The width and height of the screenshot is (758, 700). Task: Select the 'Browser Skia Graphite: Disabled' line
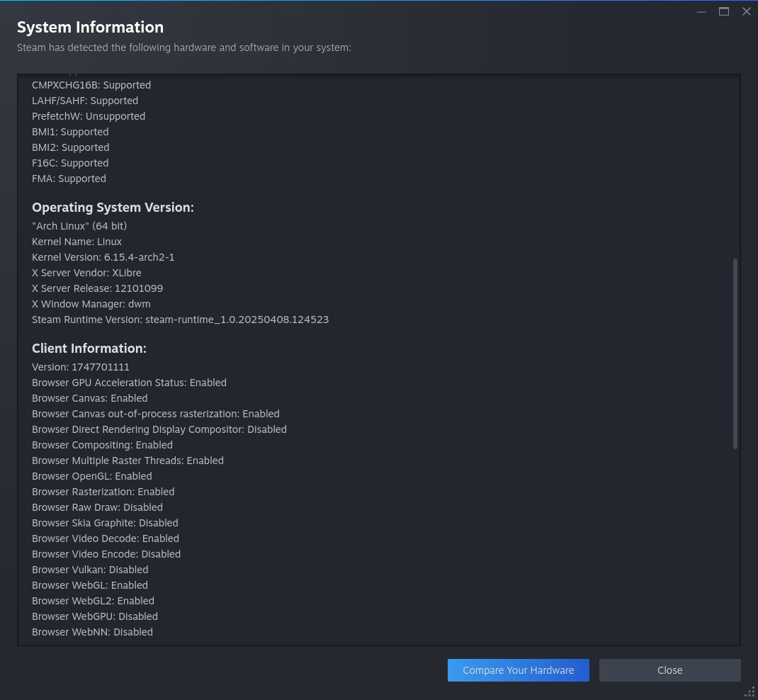[105, 523]
